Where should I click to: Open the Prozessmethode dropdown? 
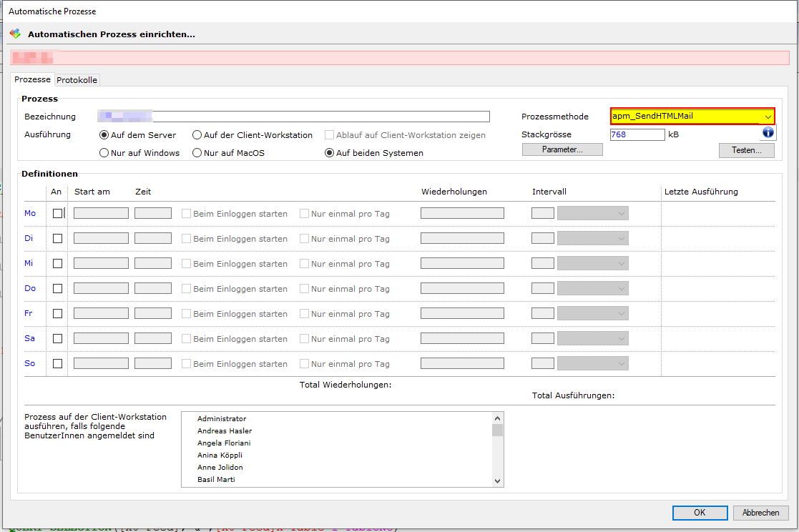[x=768, y=117]
